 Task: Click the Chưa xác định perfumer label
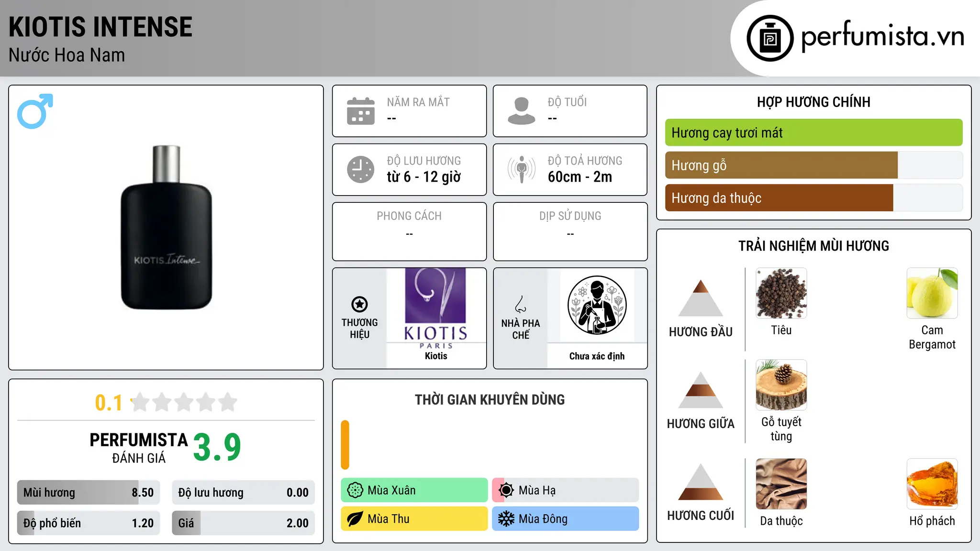tap(597, 356)
